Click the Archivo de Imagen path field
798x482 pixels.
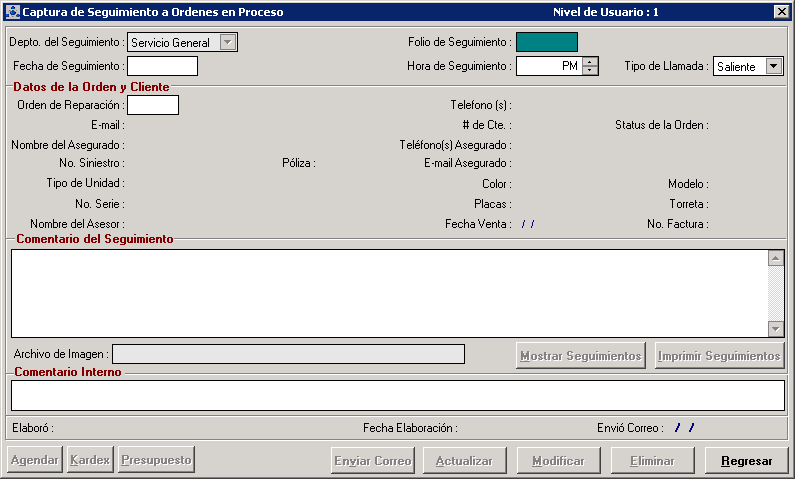[289, 354]
